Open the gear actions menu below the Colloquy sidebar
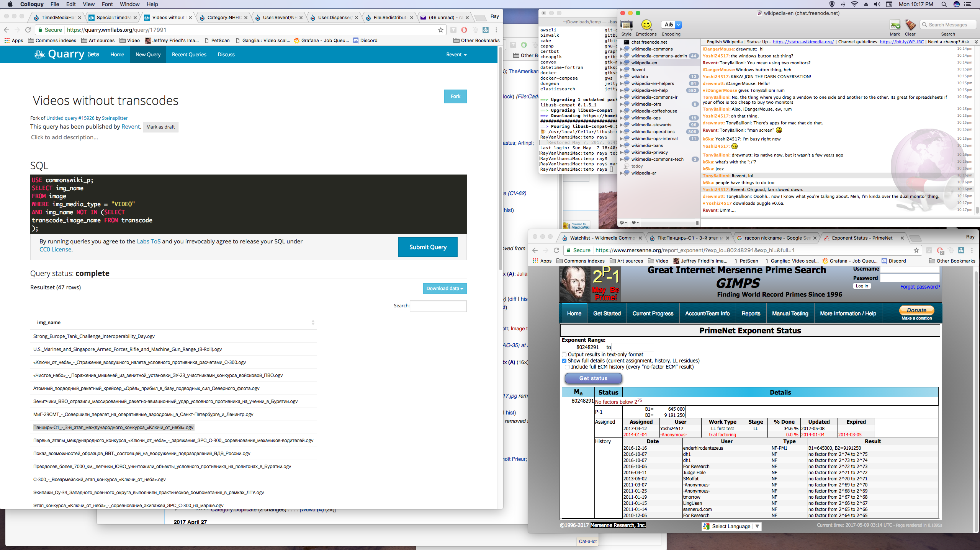Image resolution: width=980 pixels, height=550 pixels. coord(623,223)
